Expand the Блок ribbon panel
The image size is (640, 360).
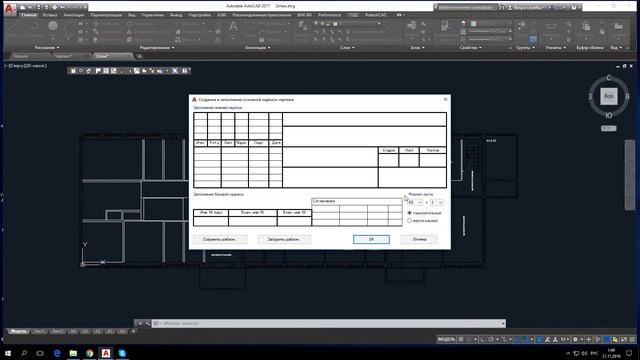[x=417, y=48]
